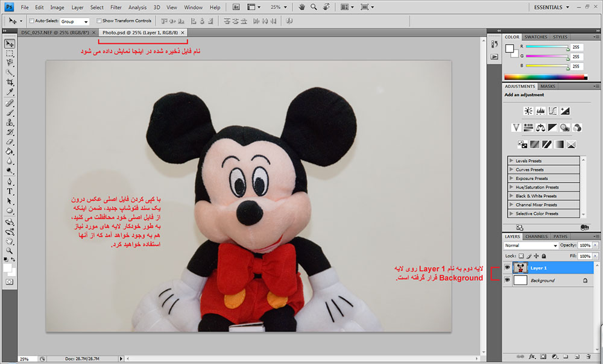Open the Image menu

click(57, 7)
